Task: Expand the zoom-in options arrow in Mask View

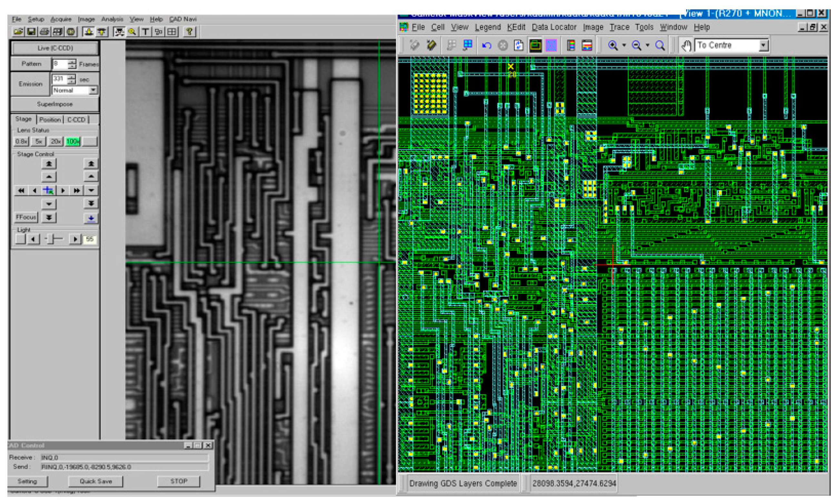Action: (624, 45)
